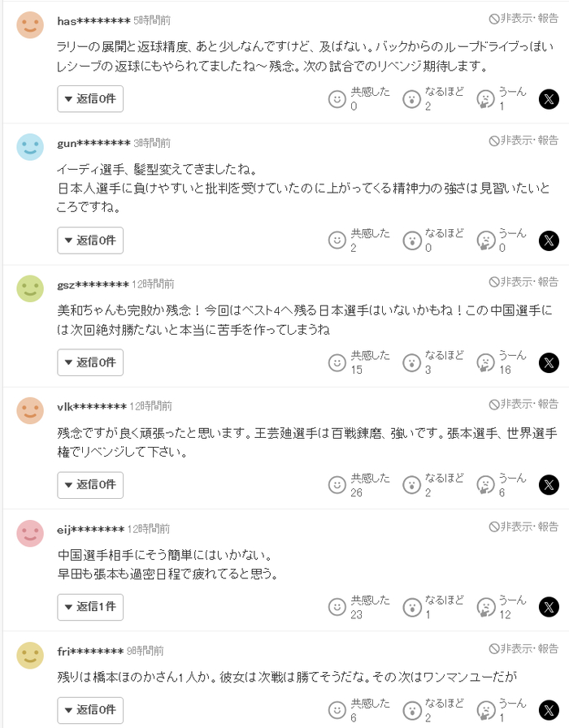Screen dimensions: 569x728
Task: Click X share icon on eij******** comment
Action: pos(549,607)
